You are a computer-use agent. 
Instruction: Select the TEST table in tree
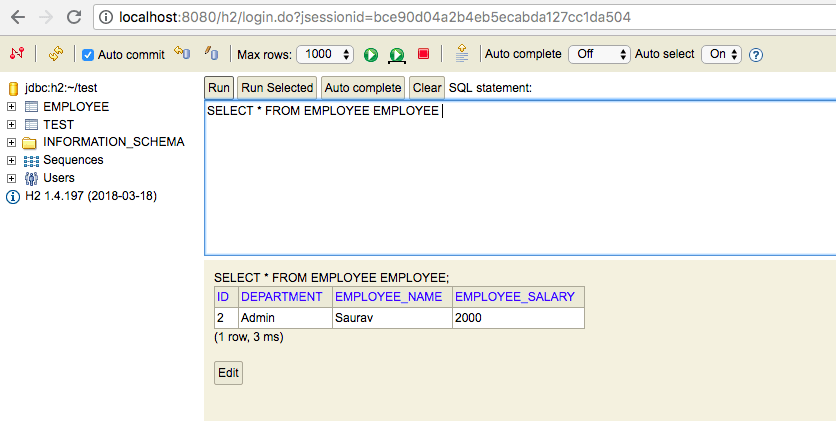click(x=58, y=124)
